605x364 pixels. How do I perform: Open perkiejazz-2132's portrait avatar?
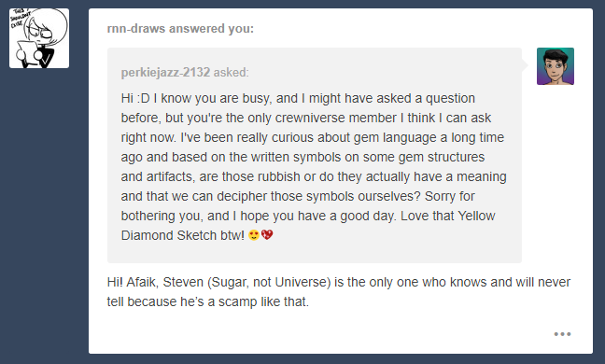(556, 66)
